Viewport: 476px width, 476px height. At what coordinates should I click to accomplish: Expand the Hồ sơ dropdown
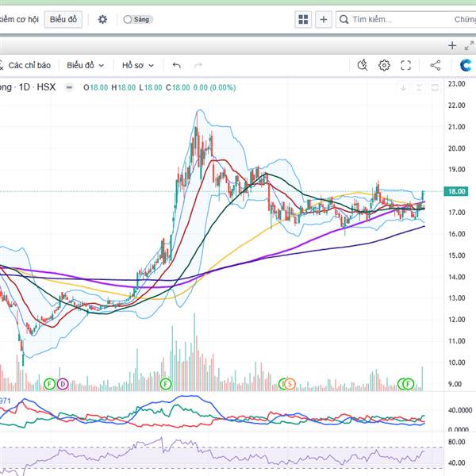[138, 65]
